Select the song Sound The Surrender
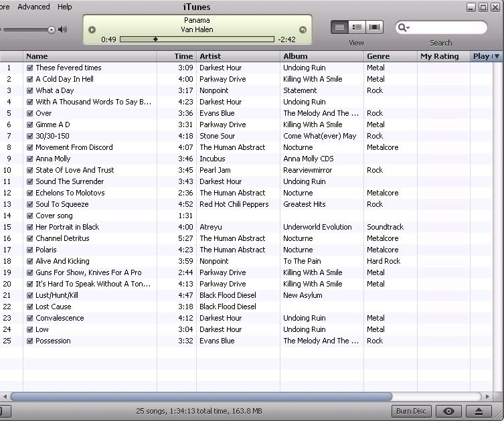The height and width of the screenshot is (421, 504). 70,181
